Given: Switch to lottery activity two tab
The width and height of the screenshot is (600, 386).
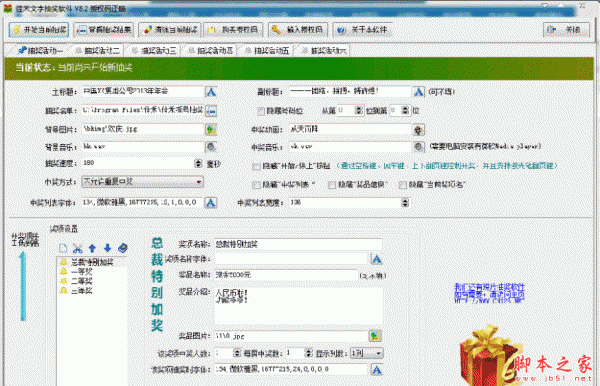Looking at the screenshot, I should click(x=97, y=50).
